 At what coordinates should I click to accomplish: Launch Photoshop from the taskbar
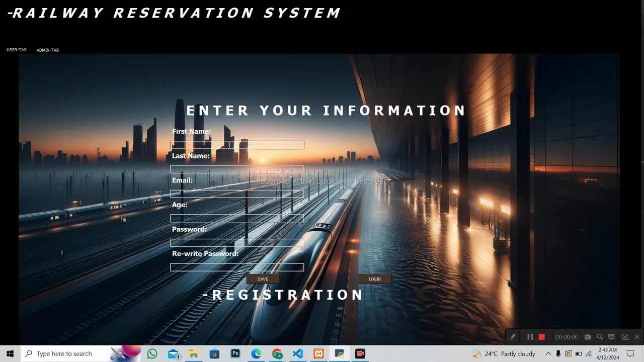pos(235,353)
